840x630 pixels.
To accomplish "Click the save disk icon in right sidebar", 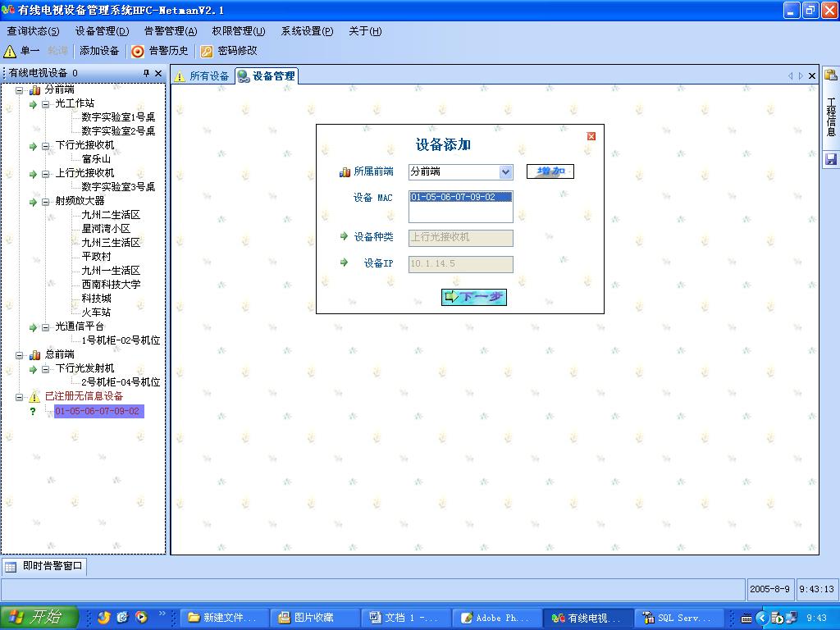I will click(x=830, y=159).
